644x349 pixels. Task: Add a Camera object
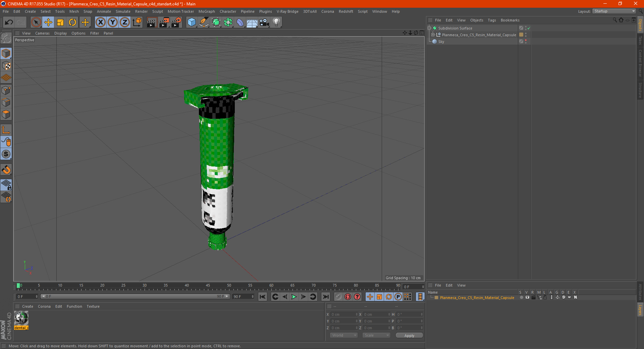(x=264, y=22)
